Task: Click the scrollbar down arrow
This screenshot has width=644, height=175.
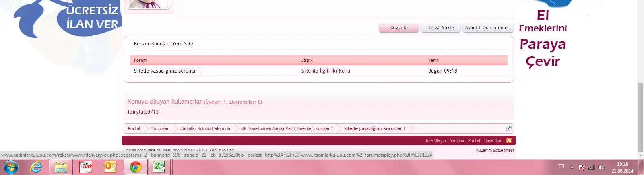Action: click(x=640, y=155)
